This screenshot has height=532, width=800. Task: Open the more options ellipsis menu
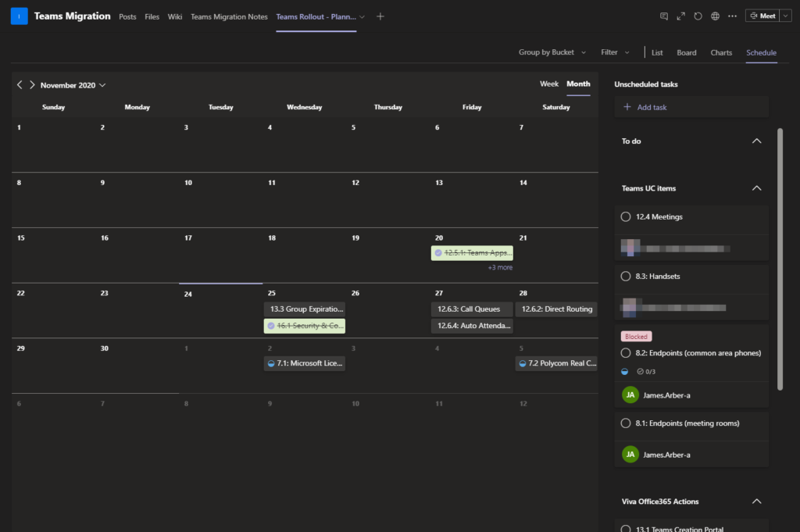coord(732,16)
